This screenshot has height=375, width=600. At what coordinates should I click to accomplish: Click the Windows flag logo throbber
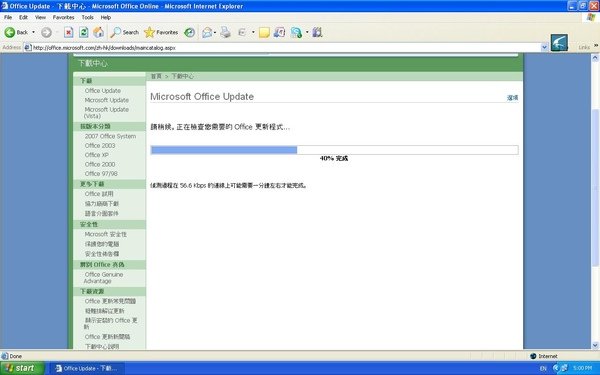[592, 17]
